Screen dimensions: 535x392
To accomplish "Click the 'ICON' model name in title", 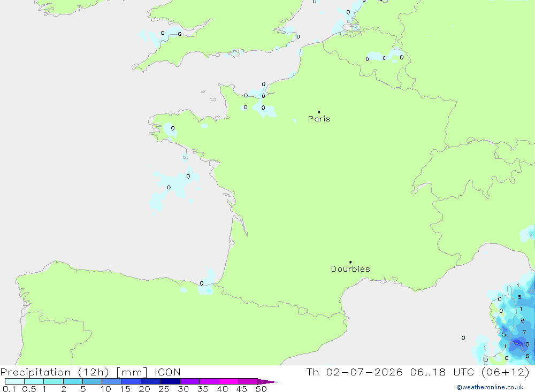I will coord(167,372).
